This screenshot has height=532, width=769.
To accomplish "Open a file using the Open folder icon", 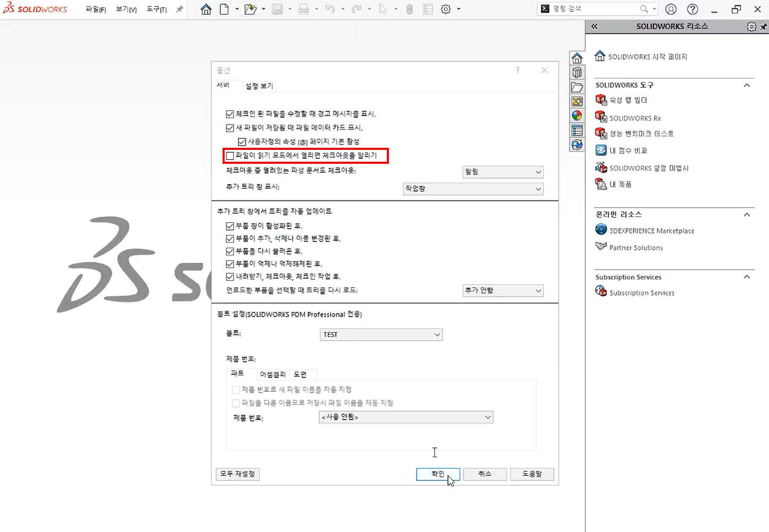I will click(251, 9).
